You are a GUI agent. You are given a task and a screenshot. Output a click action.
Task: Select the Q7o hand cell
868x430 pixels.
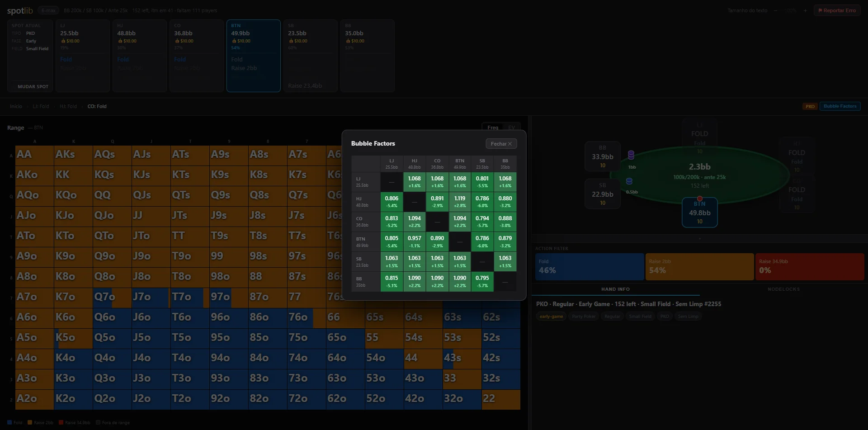point(112,298)
